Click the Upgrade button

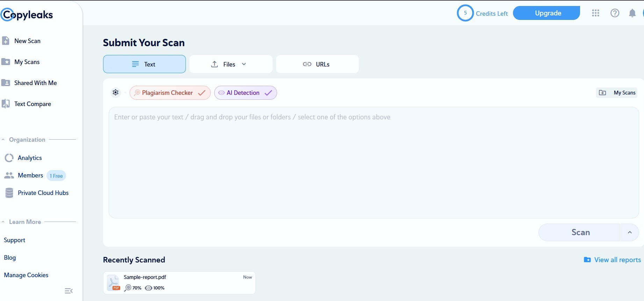click(x=547, y=13)
